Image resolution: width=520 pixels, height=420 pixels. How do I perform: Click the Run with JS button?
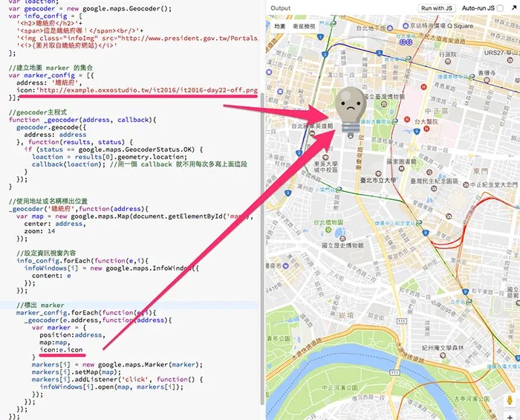point(437,8)
